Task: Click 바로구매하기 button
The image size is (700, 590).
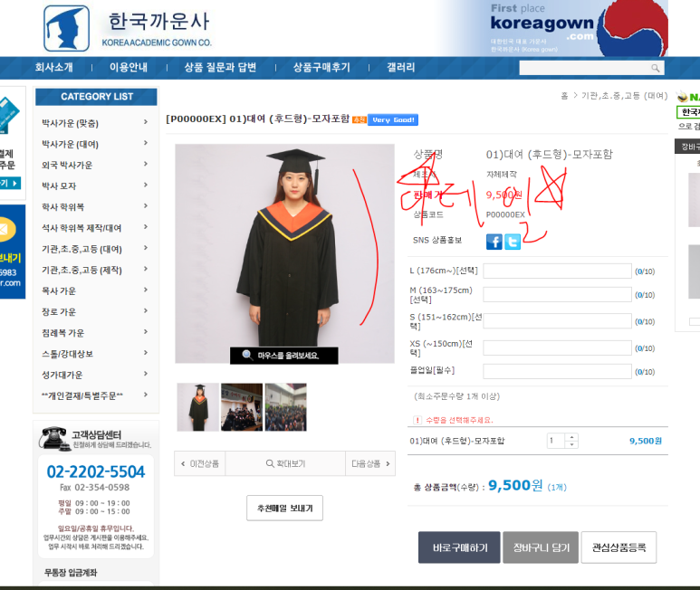Action: pyautogui.click(x=459, y=547)
